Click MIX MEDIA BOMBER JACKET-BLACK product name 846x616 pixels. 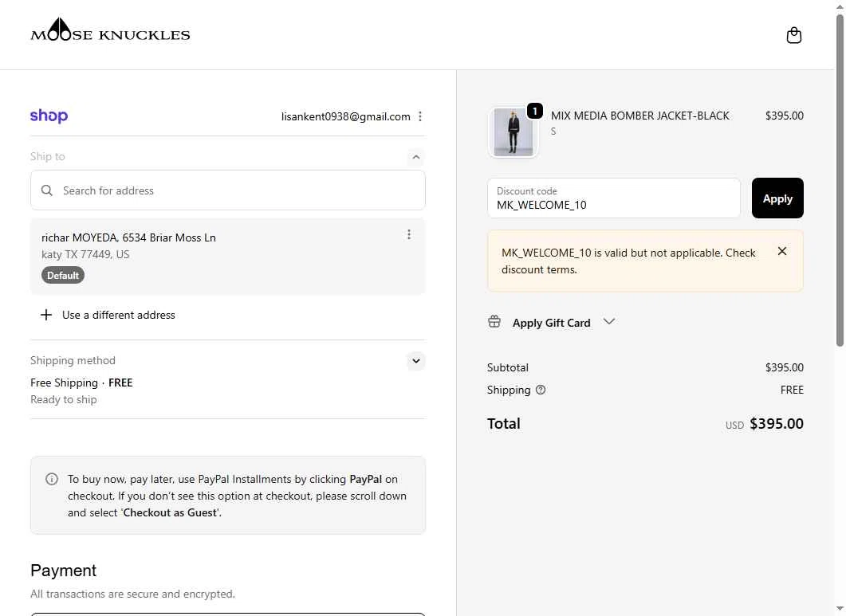640,116
